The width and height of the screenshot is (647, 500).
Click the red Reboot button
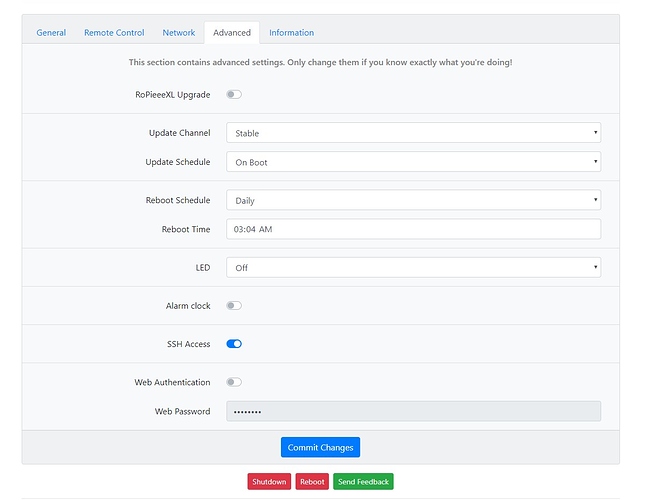pos(312,481)
